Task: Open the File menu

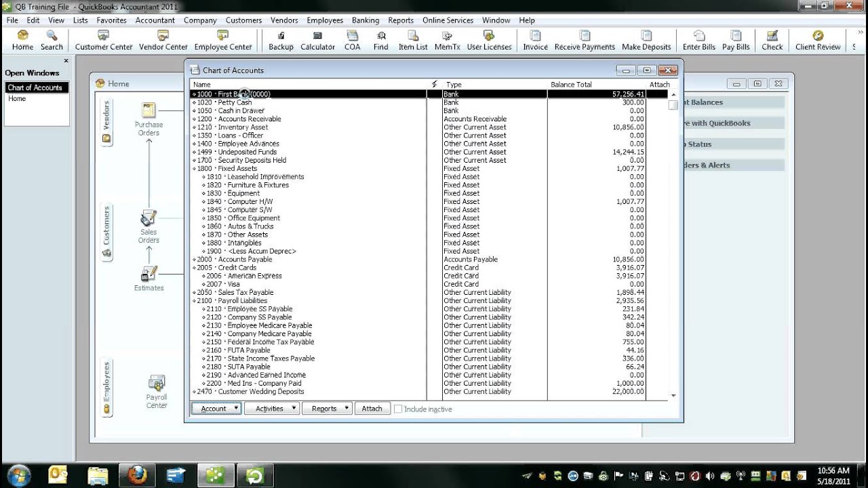Action: [x=12, y=20]
